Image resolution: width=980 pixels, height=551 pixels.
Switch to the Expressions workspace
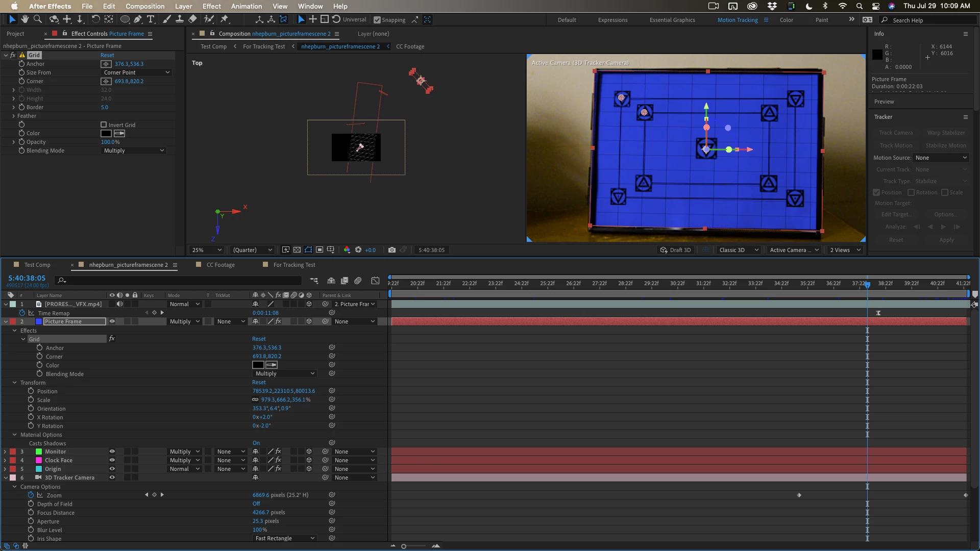(x=612, y=20)
